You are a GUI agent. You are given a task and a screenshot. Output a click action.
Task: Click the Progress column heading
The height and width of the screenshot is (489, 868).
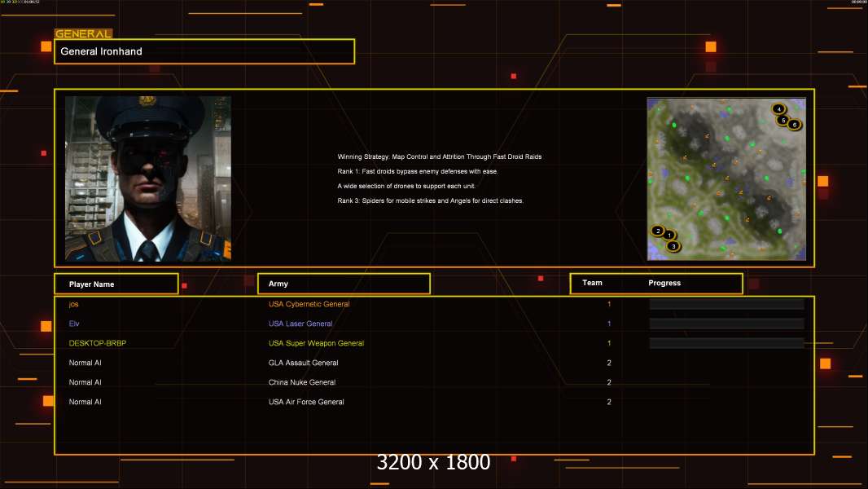pyautogui.click(x=664, y=283)
